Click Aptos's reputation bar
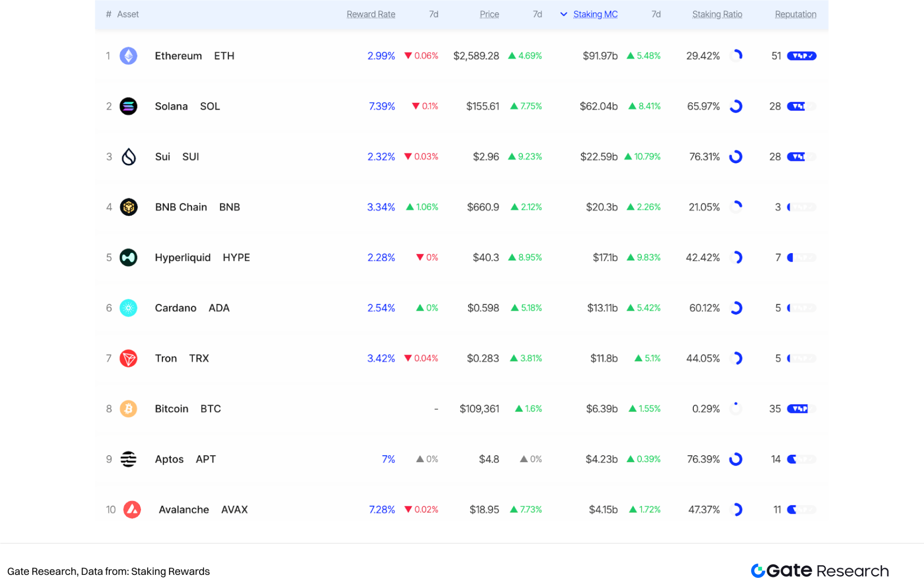Screen dimensions: 924x578 802,459
